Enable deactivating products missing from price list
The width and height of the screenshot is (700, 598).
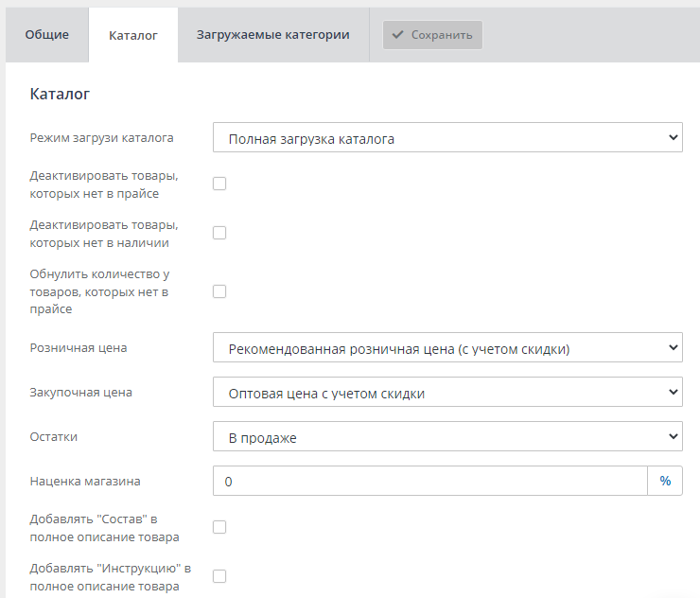pos(219,184)
